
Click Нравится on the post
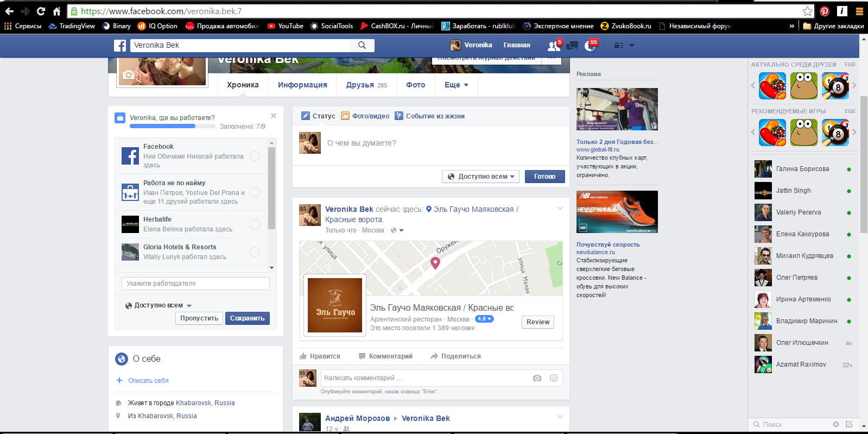tap(320, 356)
